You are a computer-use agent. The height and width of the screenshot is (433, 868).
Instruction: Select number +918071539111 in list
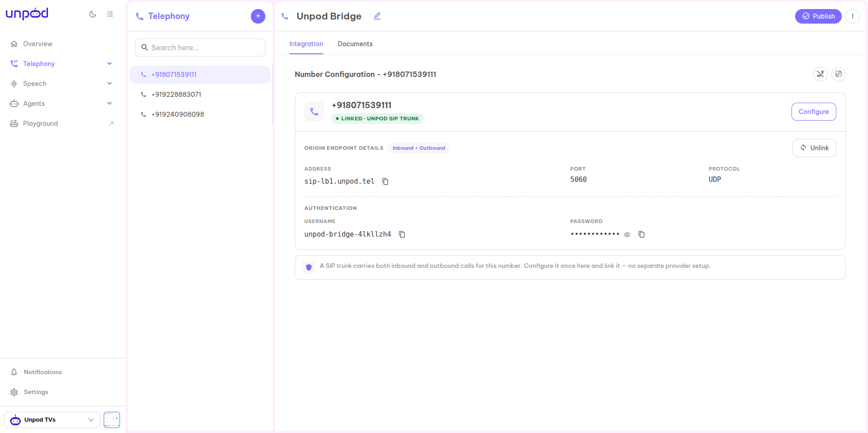click(x=200, y=75)
